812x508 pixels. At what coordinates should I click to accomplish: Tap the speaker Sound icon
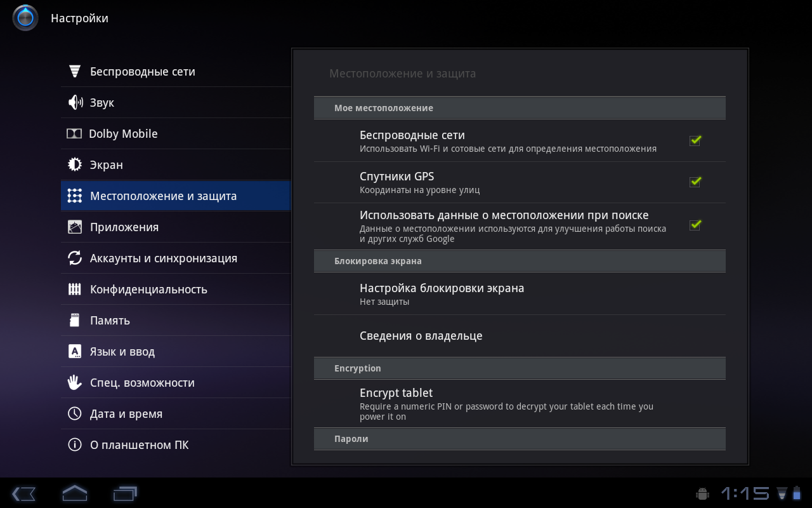[x=75, y=102]
